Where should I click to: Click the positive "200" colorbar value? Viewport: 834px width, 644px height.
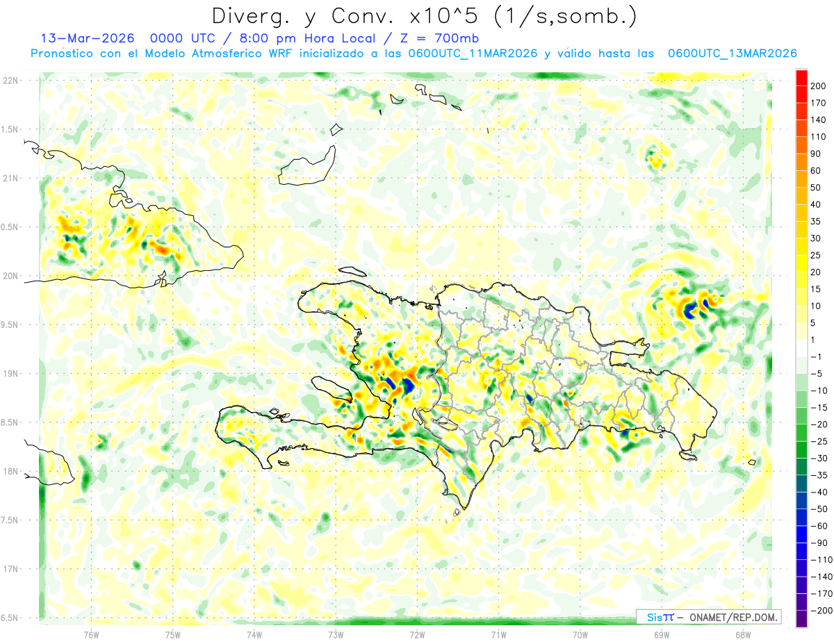pyautogui.click(x=819, y=86)
